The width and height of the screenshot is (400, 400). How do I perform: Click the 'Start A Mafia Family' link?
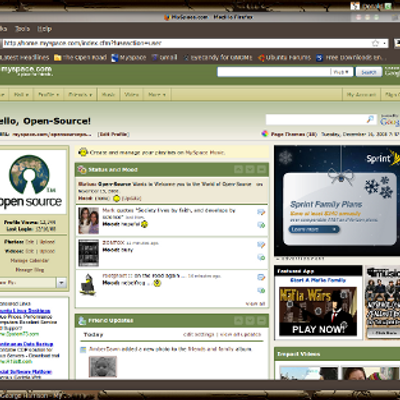coord(318,280)
